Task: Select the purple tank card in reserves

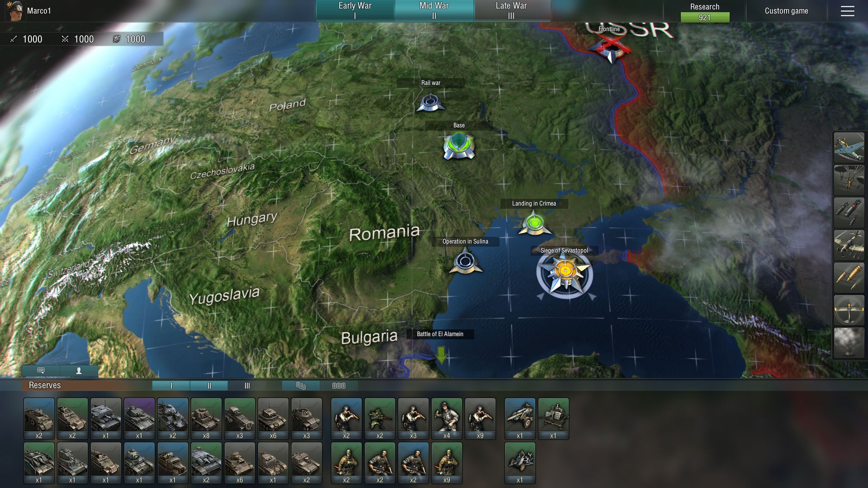Action: tap(139, 418)
